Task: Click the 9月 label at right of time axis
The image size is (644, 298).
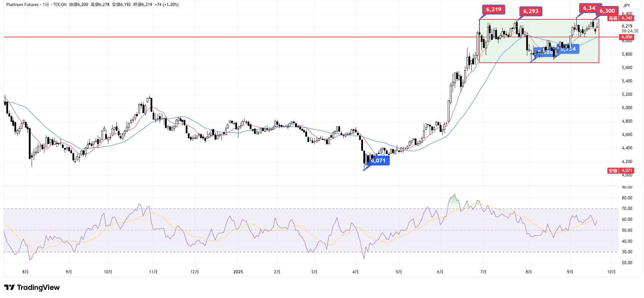Action: tap(570, 272)
